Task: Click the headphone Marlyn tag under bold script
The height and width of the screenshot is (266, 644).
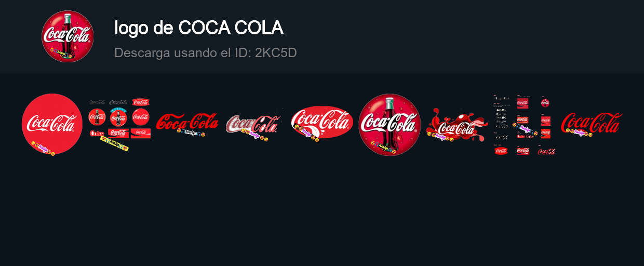Action: pyautogui.click(x=192, y=133)
